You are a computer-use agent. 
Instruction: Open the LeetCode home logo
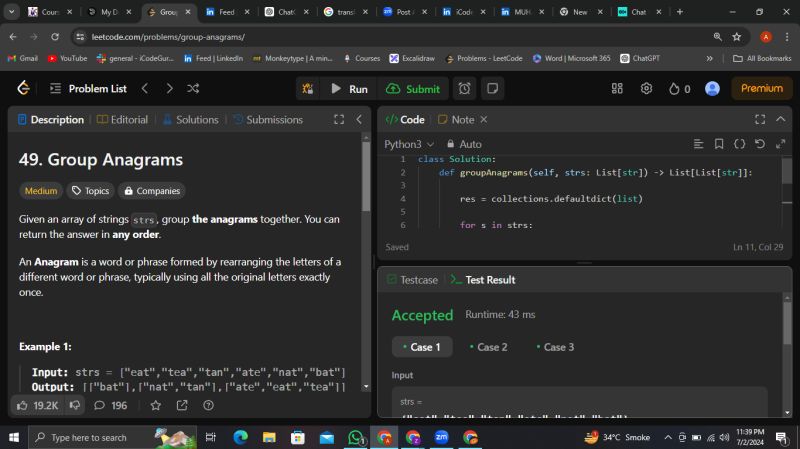click(x=23, y=88)
